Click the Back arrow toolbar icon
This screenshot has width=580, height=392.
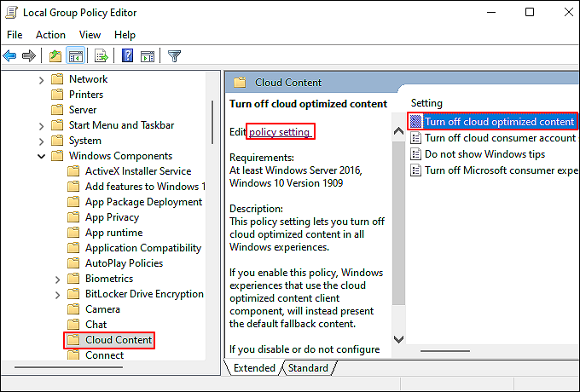click(x=10, y=56)
